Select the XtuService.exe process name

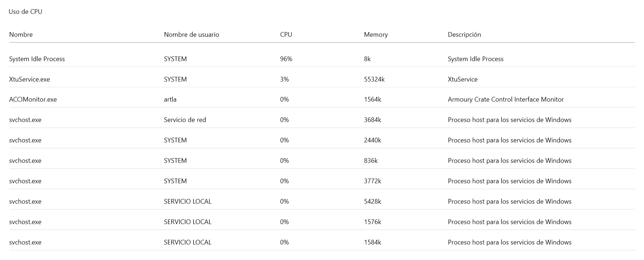pos(29,79)
